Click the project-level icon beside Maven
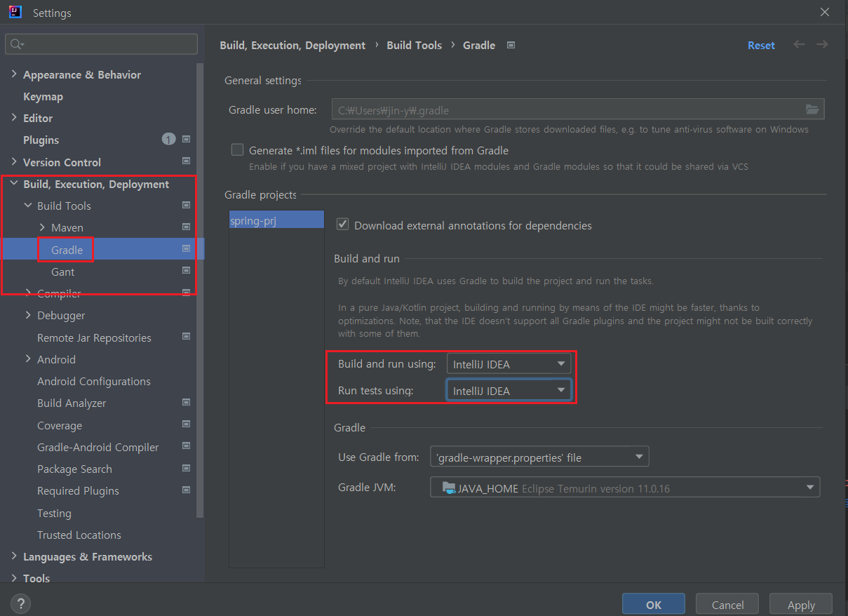 187,227
